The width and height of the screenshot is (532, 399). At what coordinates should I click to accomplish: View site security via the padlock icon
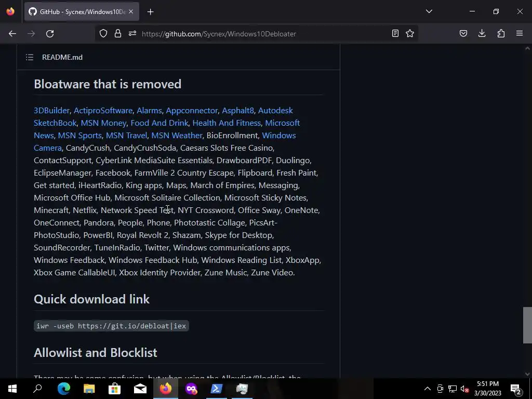[118, 34]
